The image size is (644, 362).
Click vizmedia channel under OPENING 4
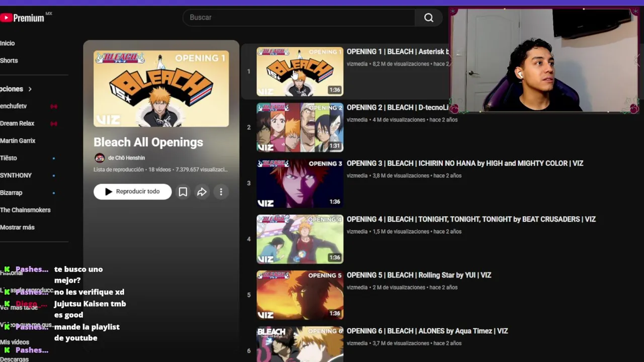pyautogui.click(x=357, y=232)
